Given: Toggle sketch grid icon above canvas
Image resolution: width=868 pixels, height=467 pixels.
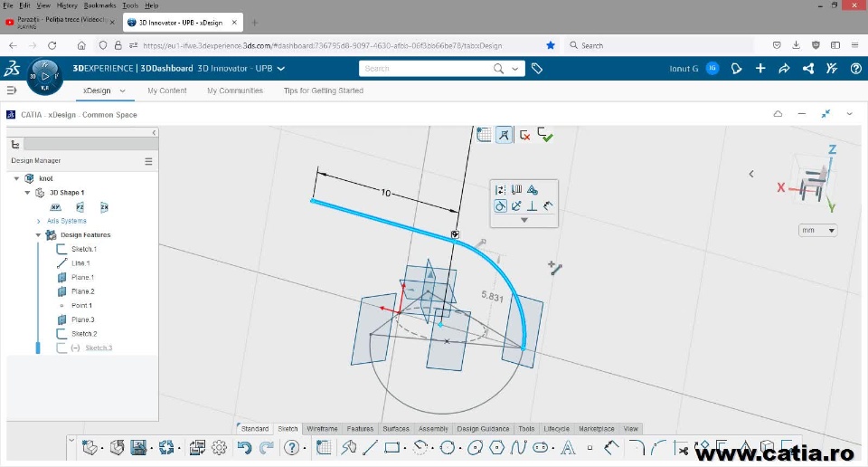Looking at the screenshot, I should tap(484, 135).
